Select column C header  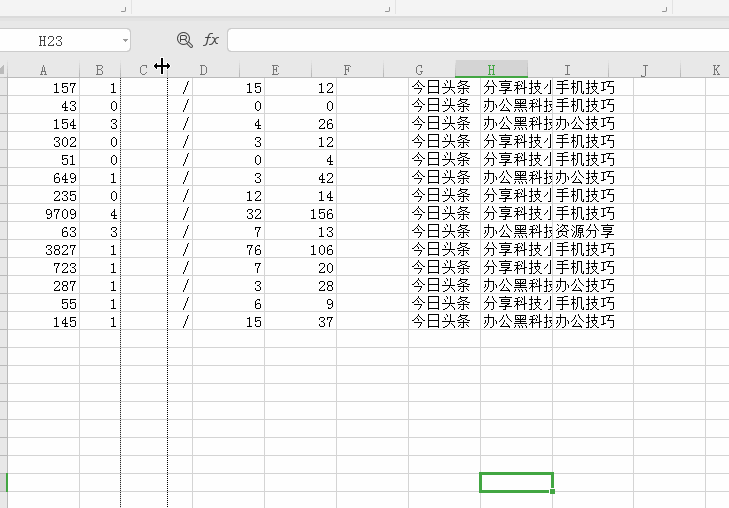coord(143,70)
